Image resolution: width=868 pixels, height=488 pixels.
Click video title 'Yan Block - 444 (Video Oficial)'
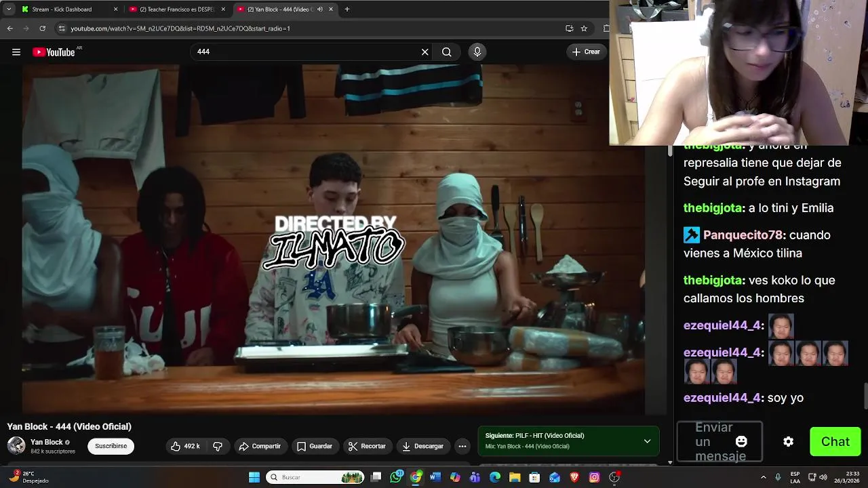point(69,426)
